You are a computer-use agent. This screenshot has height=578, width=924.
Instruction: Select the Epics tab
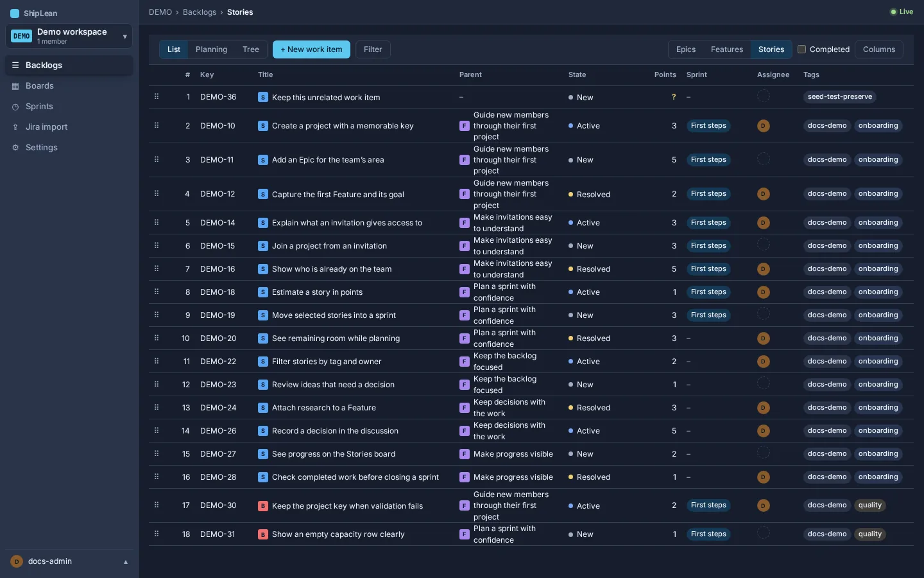pyautogui.click(x=686, y=49)
